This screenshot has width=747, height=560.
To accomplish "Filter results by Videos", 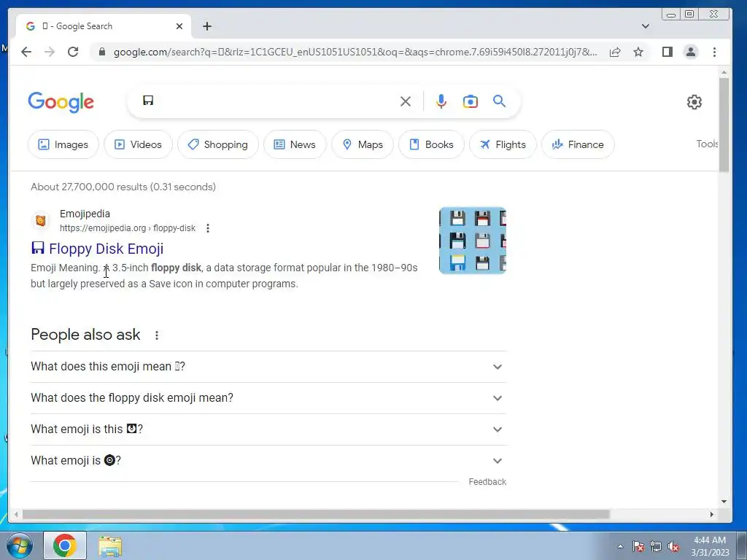I will 138,144.
